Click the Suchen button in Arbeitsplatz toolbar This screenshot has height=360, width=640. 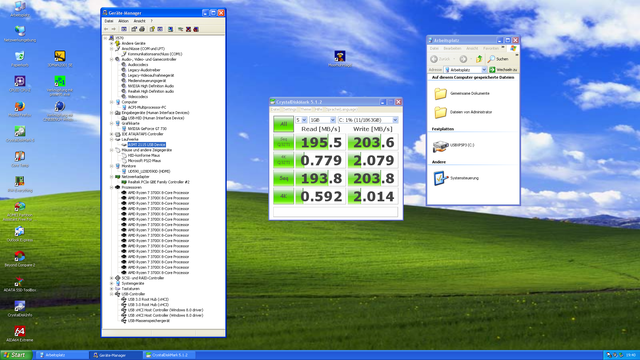click(498, 59)
